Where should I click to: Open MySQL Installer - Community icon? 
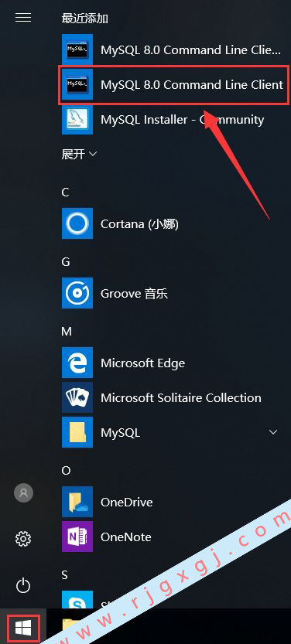77,120
